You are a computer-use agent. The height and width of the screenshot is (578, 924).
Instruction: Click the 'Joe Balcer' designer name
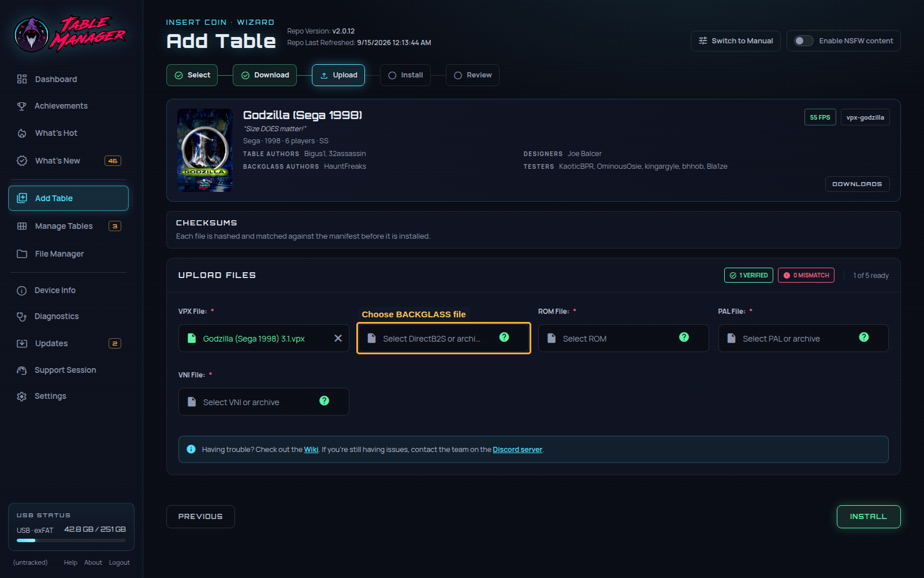tap(584, 154)
